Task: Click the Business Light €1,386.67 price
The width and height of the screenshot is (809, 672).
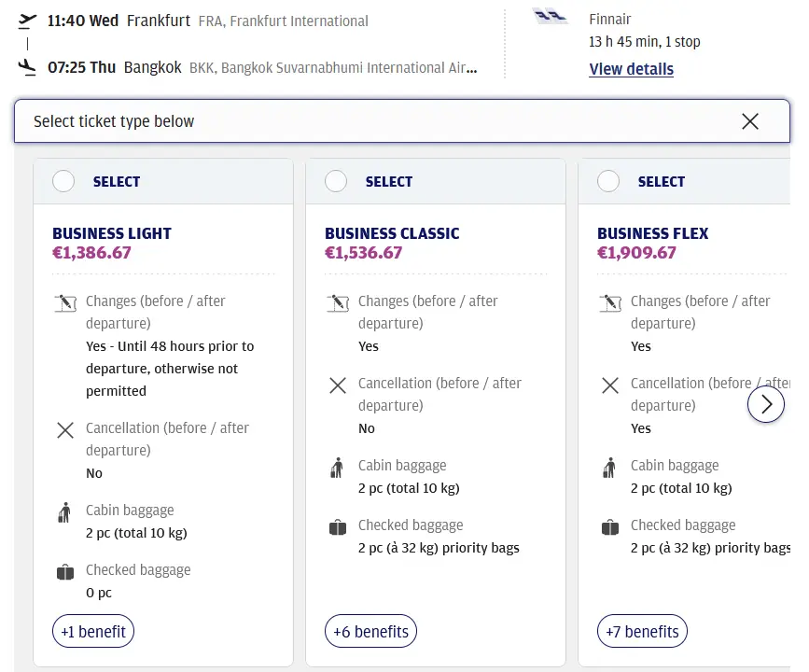Action: (x=91, y=252)
